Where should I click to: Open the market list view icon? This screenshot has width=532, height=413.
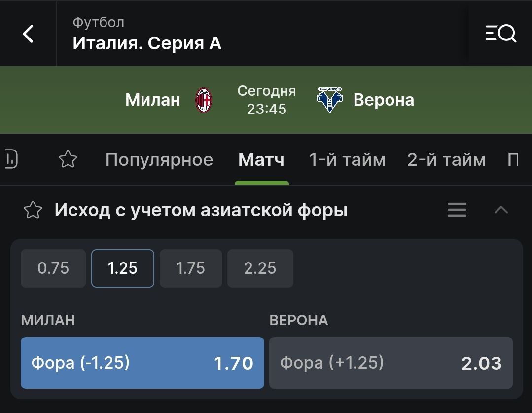coord(457,210)
